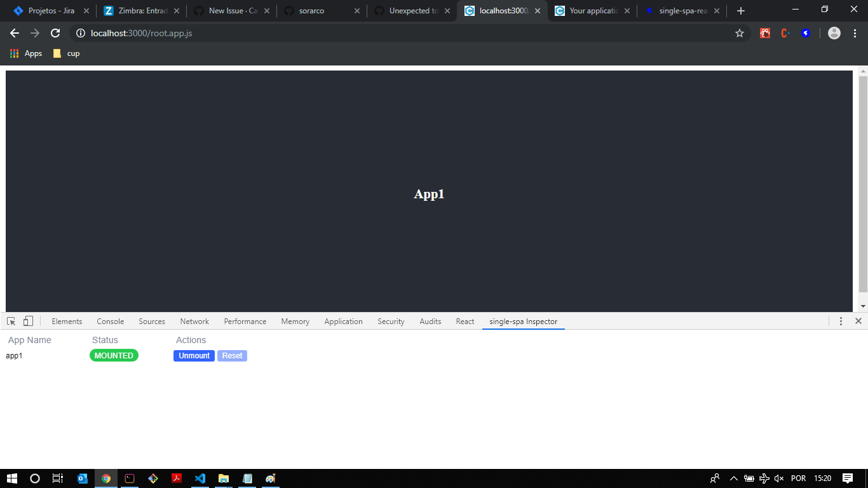Bookmark this page with the star icon
Image resolution: width=868 pixels, height=488 pixels.
tap(740, 33)
